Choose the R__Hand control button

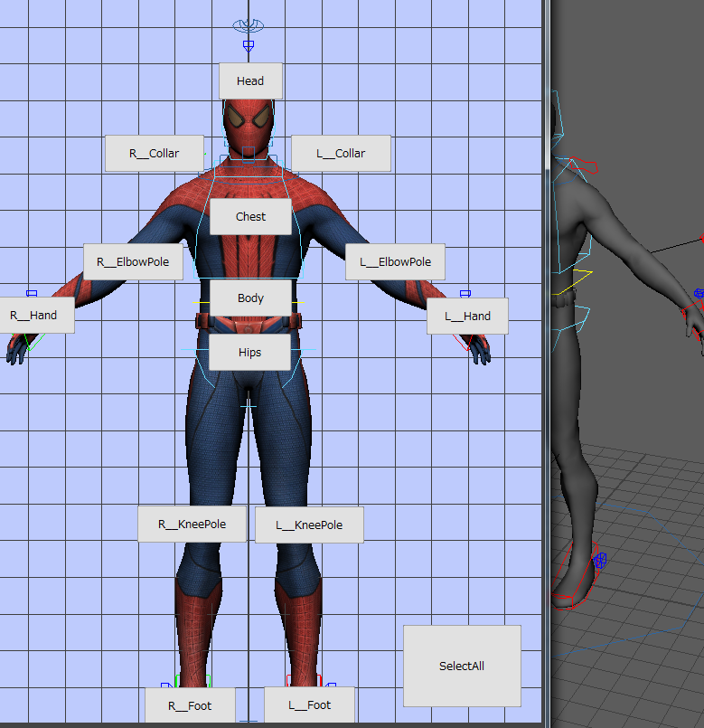(x=35, y=316)
